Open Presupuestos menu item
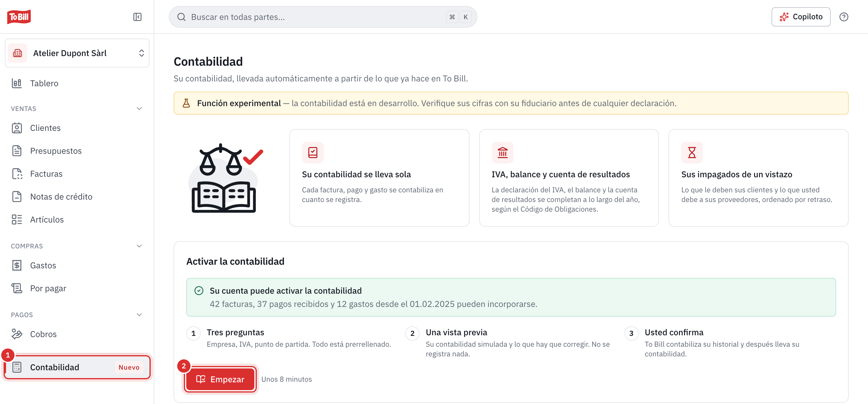The image size is (868, 404). (77, 151)
